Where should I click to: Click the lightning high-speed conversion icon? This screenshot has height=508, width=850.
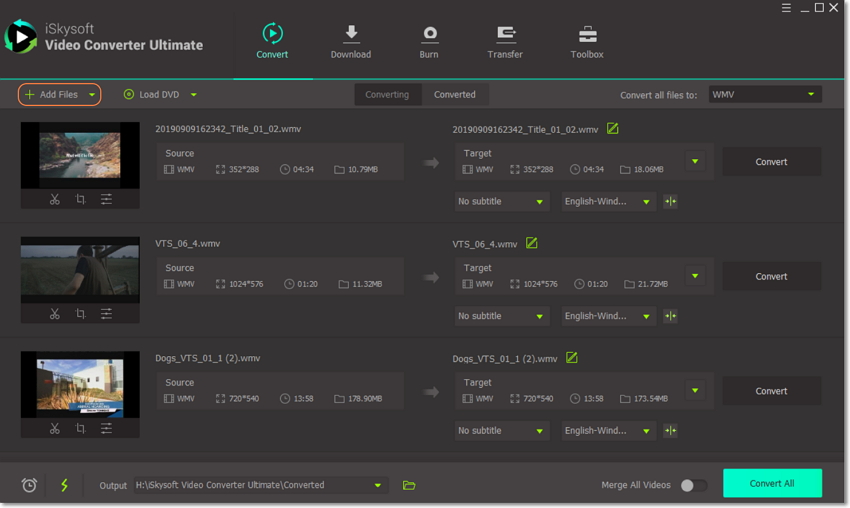(64, 485)
